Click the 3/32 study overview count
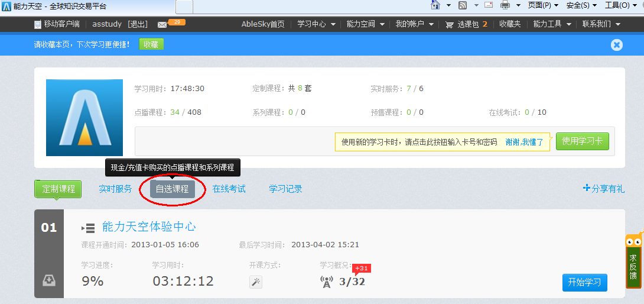Image resolution: width=644 pixels, height=304 pixels. tap(352, 282)
